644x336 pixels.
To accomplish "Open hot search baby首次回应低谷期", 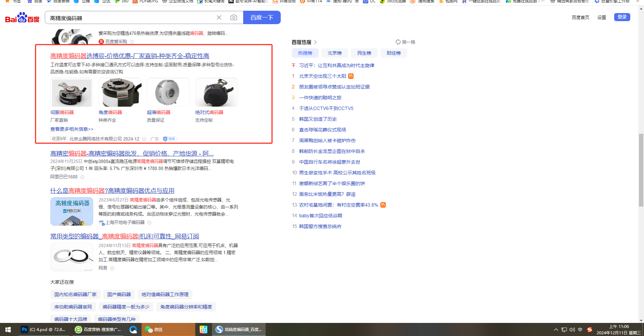I will (x=321, y=216).
